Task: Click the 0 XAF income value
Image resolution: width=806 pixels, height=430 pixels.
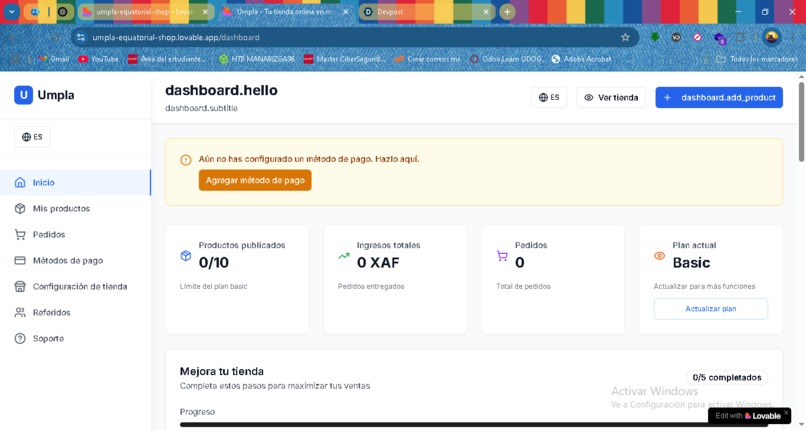Action: click(378, 263)
